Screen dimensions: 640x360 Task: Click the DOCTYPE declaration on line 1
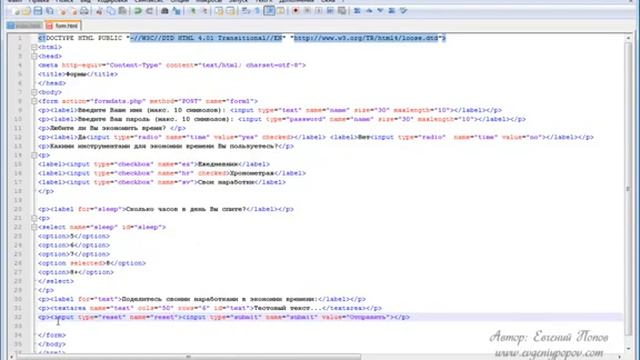pyautogui.click(x=242, y=38)
